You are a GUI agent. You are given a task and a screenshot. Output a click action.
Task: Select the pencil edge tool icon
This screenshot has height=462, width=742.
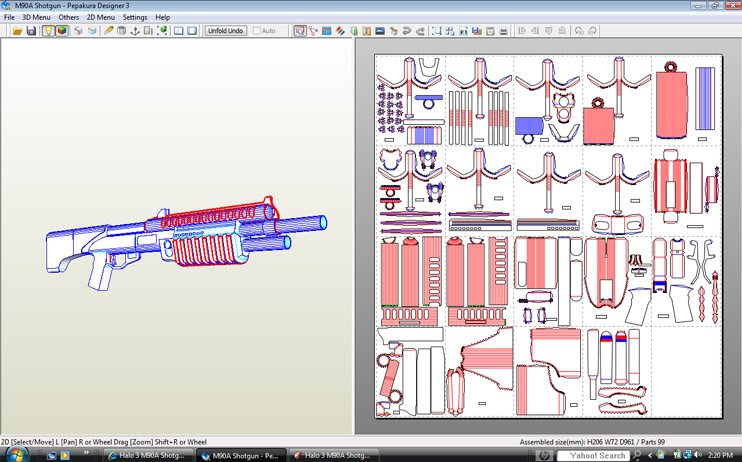point(109,31)
